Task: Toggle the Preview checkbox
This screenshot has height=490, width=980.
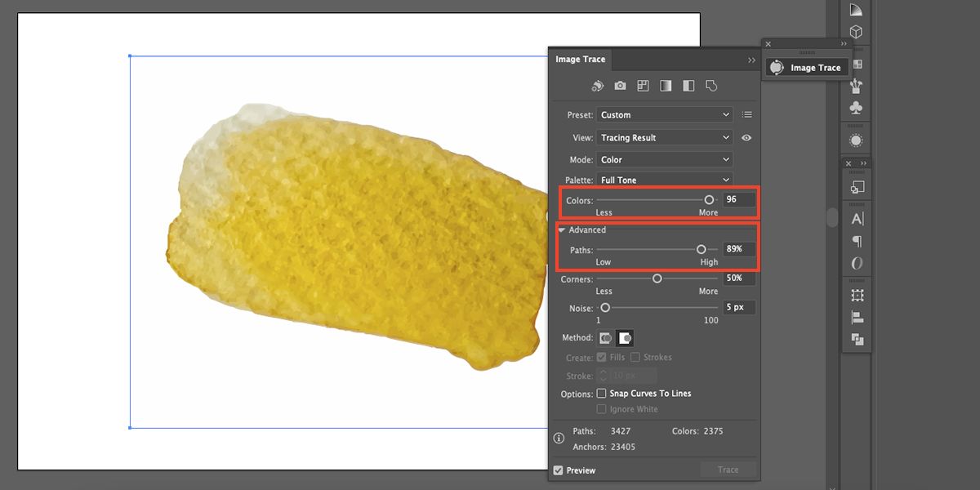Action: [559, 470]
